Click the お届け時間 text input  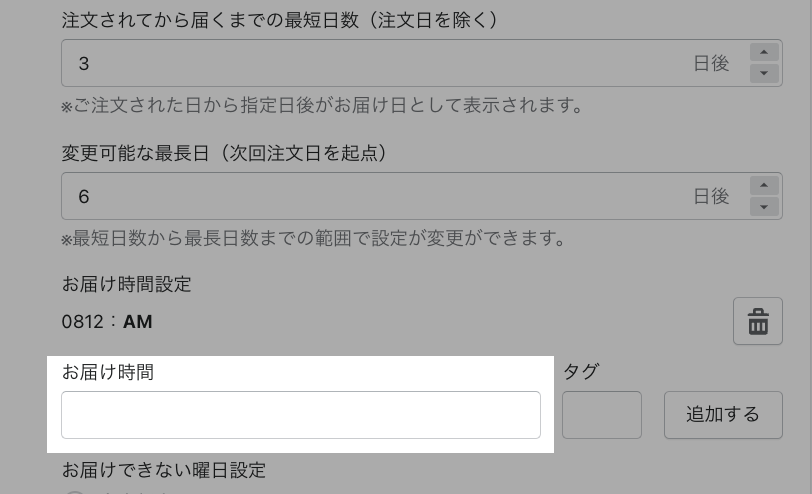(301, 415)
